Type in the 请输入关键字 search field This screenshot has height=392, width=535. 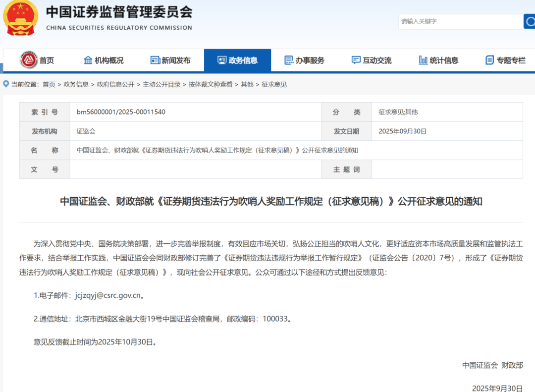coord(460,21)
